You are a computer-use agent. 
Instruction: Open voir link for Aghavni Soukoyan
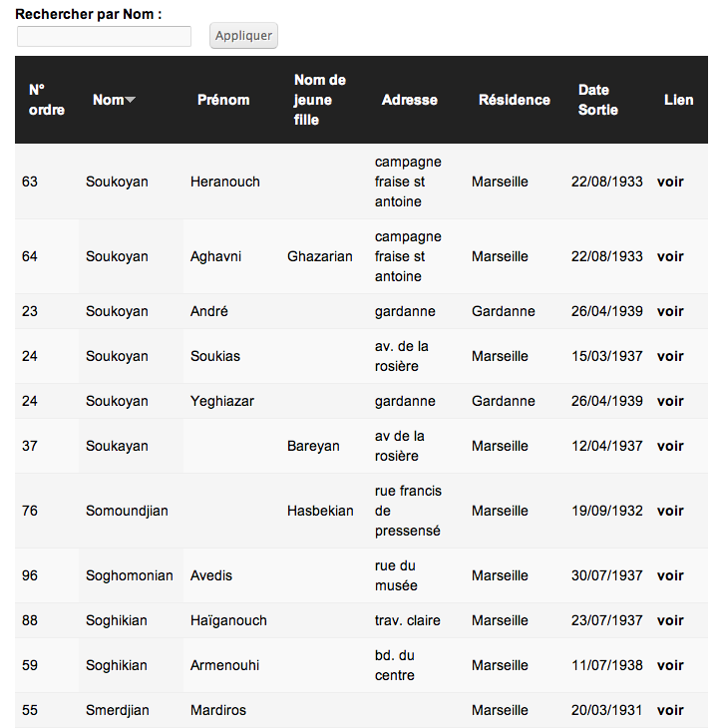670,256
